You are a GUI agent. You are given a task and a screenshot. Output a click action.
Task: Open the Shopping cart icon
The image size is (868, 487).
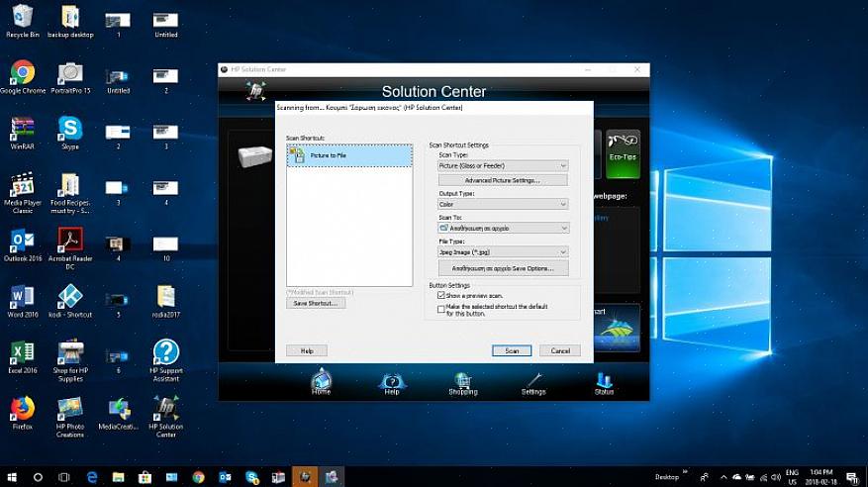click(462, 380)
